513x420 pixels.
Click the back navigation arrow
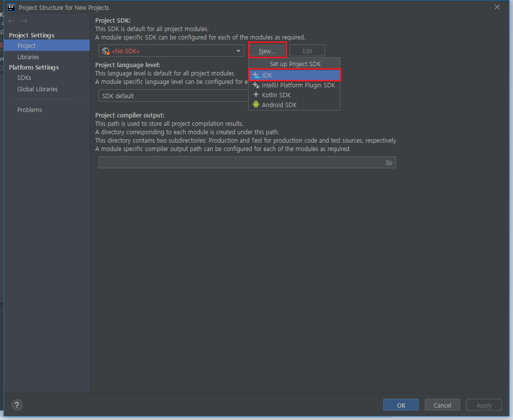coord(11,21)
